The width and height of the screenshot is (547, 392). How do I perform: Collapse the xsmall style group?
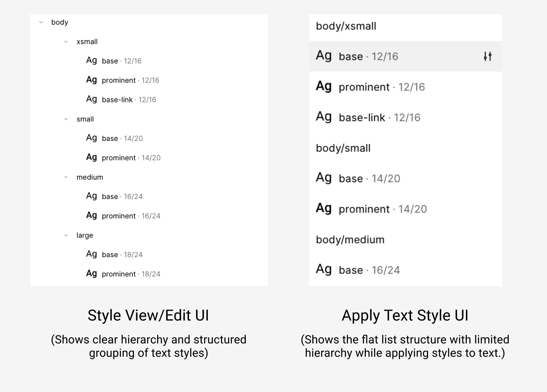[x=66, y=41]
